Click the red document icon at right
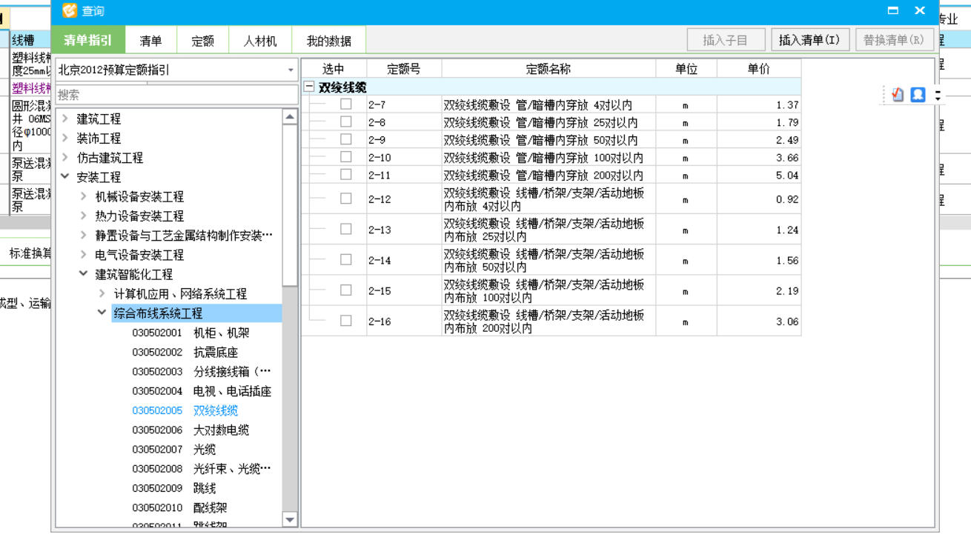 coord(898,95)
